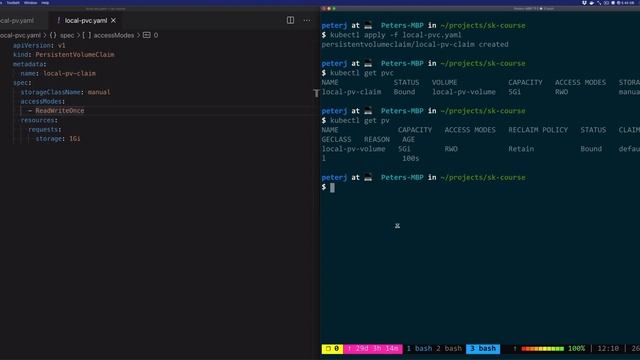Click the pink tmux uptime 29d 3h 14m segment
The width and height of the screenshot is (640, 360).
[x=373, y=349]
